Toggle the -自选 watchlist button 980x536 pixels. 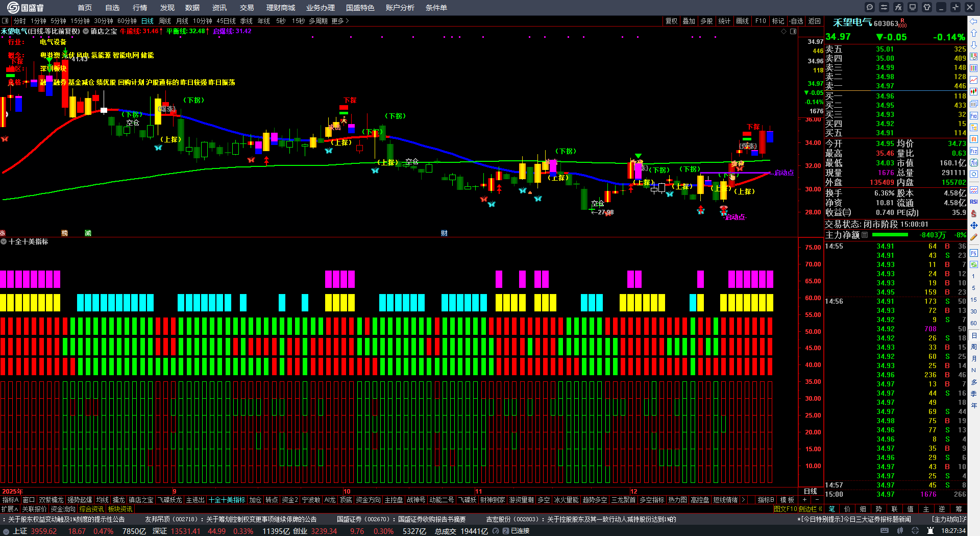[x=796, y=21]
